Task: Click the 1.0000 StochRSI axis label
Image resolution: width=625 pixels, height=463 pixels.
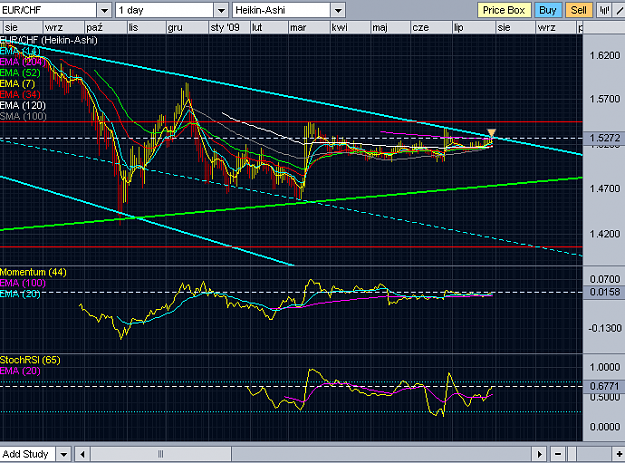Action: pos(605,367)
